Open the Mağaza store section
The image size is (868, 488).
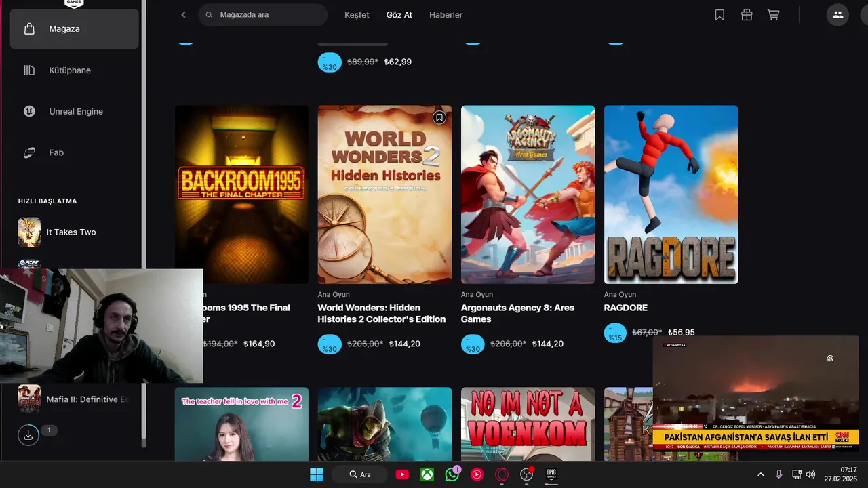tap(74, 29)
